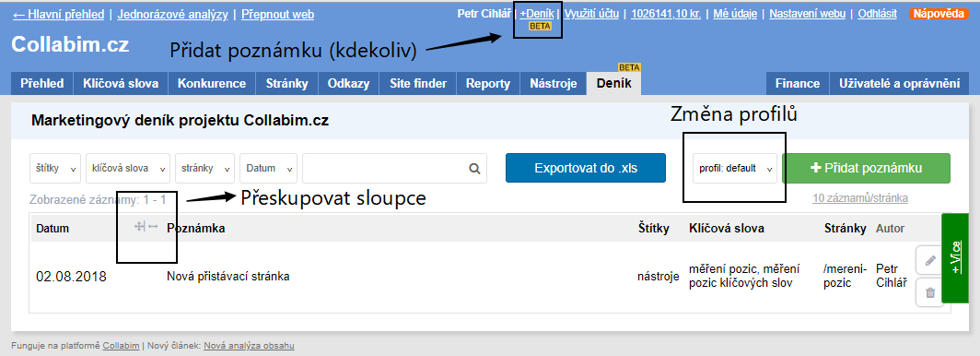980x356 pixels.
Task: Click the Štítky column header
Action: pos(653,229)
